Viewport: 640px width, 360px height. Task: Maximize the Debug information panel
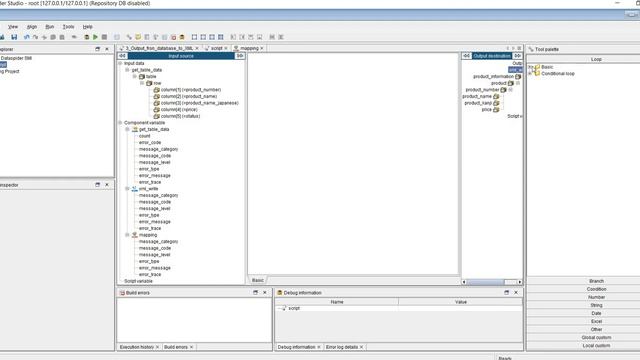[x=507, y=293]
